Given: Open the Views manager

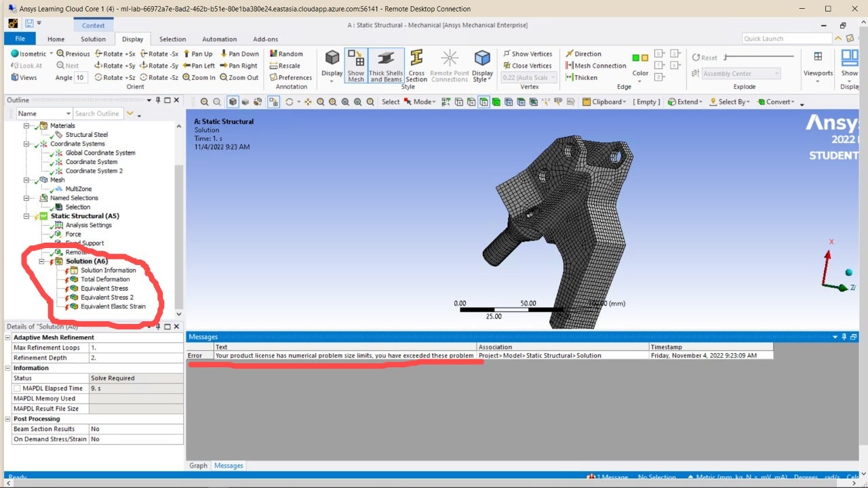Looking at the screenshot, I should pyautogui.click(x=24, y=77).
